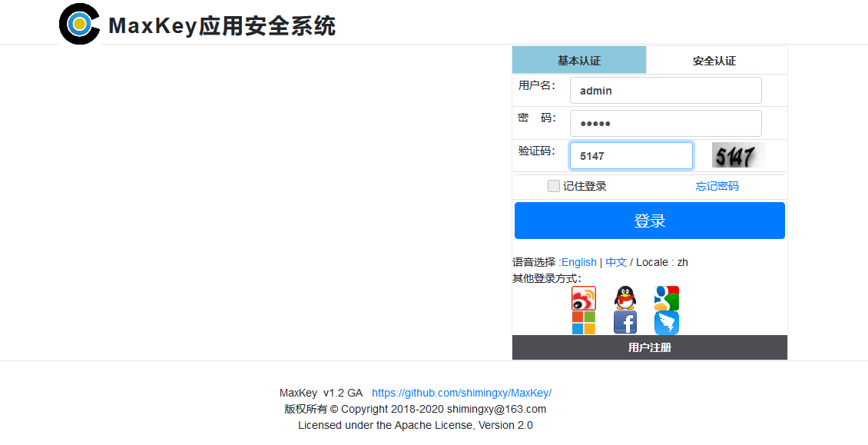Refresh the 5147 captcha image
The height and width of the screenshot is (445, 868).
coord(738,156)
